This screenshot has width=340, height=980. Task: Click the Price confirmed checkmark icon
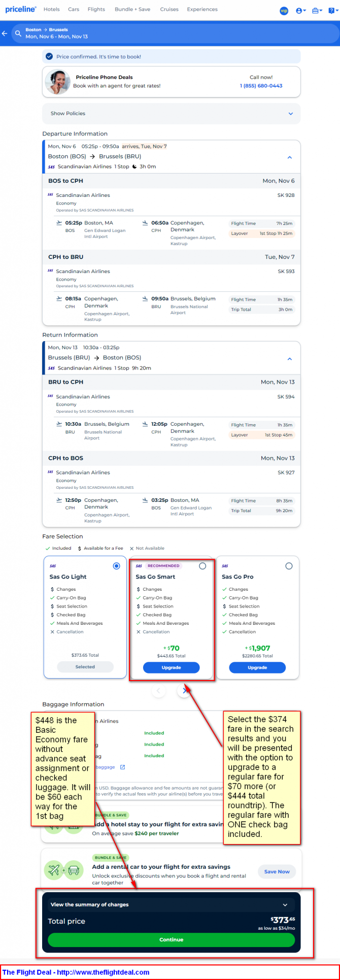pyautogui.click(x=49, y=56)
